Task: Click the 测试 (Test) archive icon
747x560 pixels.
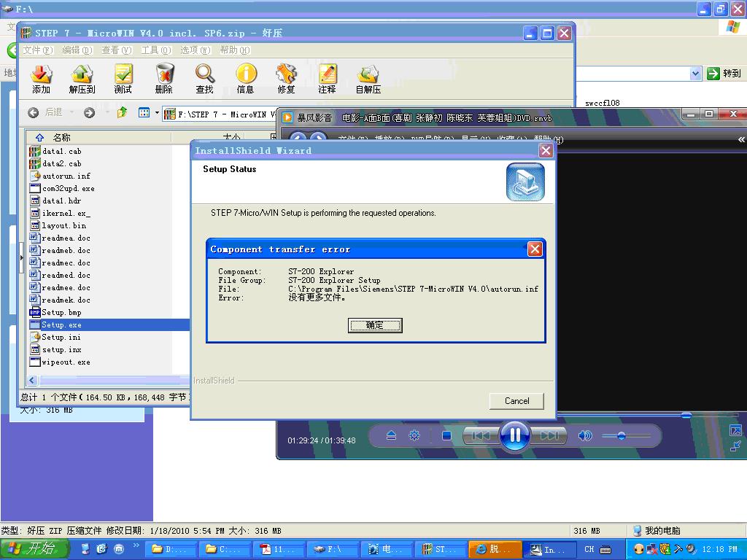Action: pyautogui.click(x=123, y=79)
